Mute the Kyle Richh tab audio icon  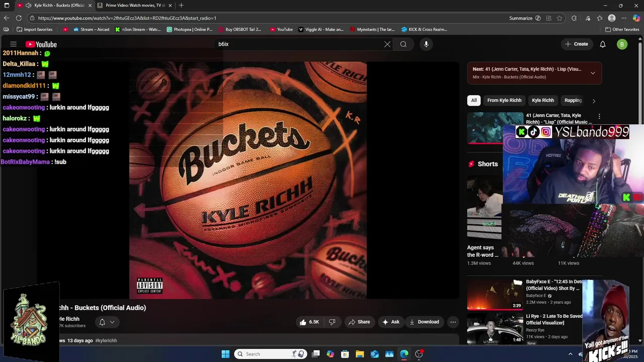pyautogui.click(x=28, y=6)
